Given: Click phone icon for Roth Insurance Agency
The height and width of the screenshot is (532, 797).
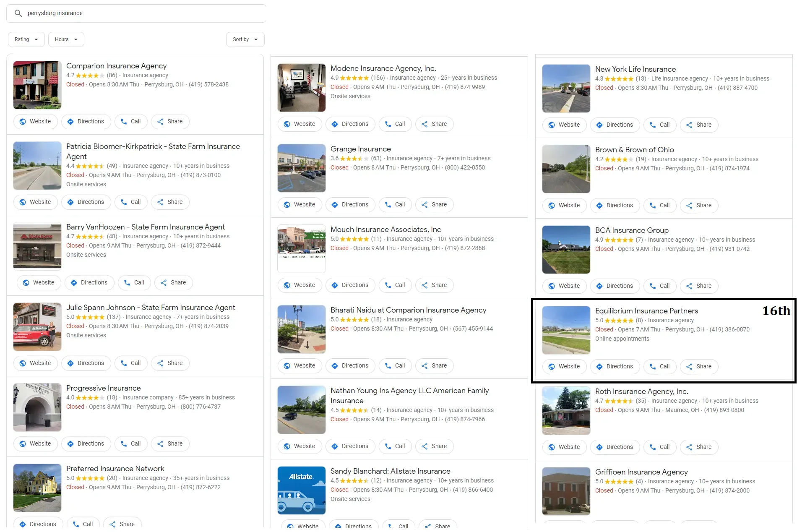Looking at the screenshot, I should pyautogui.click(x=653, y=447).
